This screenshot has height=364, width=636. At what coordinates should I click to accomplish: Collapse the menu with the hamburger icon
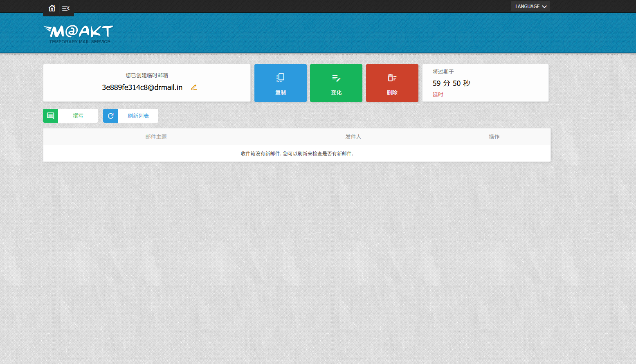pyautogui.click(x=66, y=8)
